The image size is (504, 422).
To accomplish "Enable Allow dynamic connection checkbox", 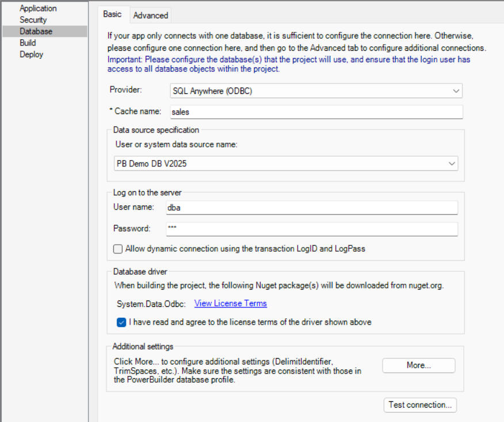I will (x=118, y=249).
